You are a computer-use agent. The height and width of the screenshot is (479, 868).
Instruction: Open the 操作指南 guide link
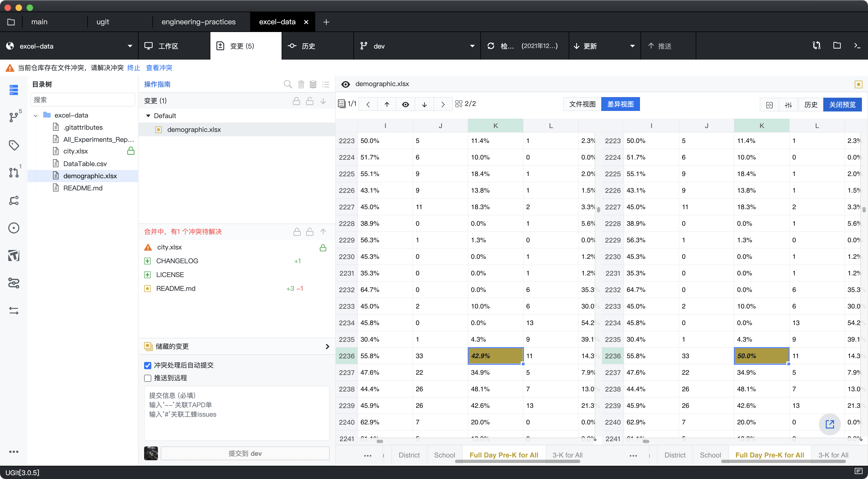157,84
